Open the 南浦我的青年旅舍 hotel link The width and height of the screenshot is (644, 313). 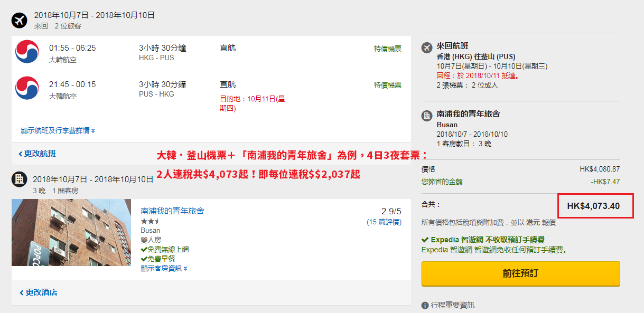tap(172, 211)
